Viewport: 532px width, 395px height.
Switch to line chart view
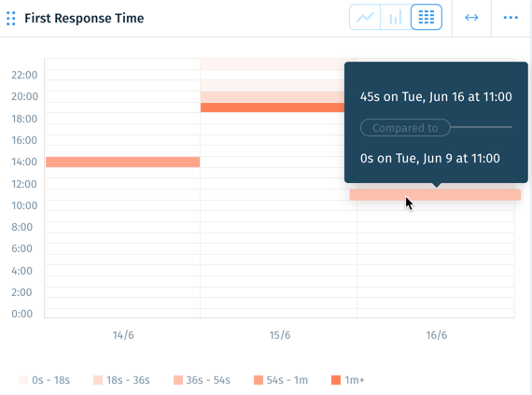[365, 17]
